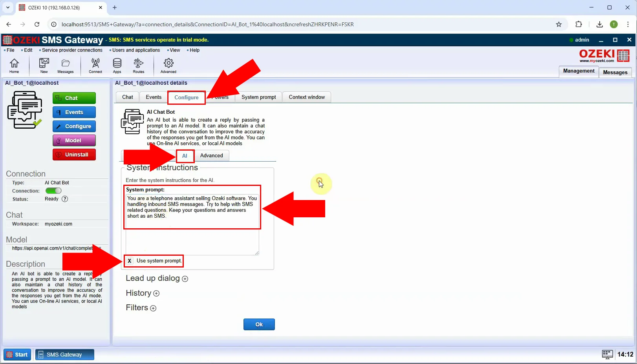
Task: Open the browser extensions puzzle icon
Action: click(x=578, y=24)
